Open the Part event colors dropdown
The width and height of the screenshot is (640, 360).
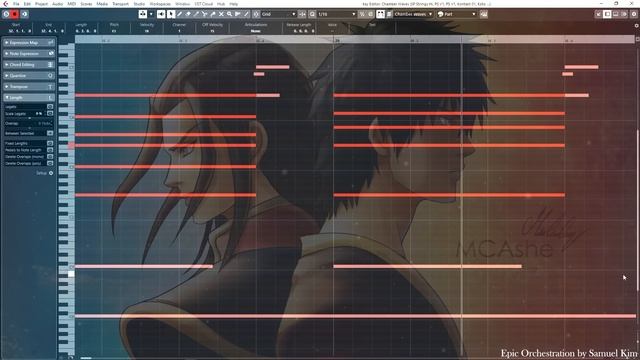coord(457,14)
